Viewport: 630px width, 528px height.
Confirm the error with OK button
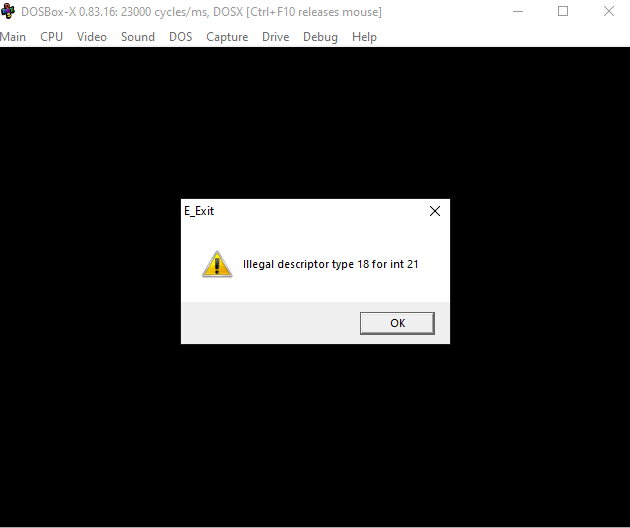[397, 323]
